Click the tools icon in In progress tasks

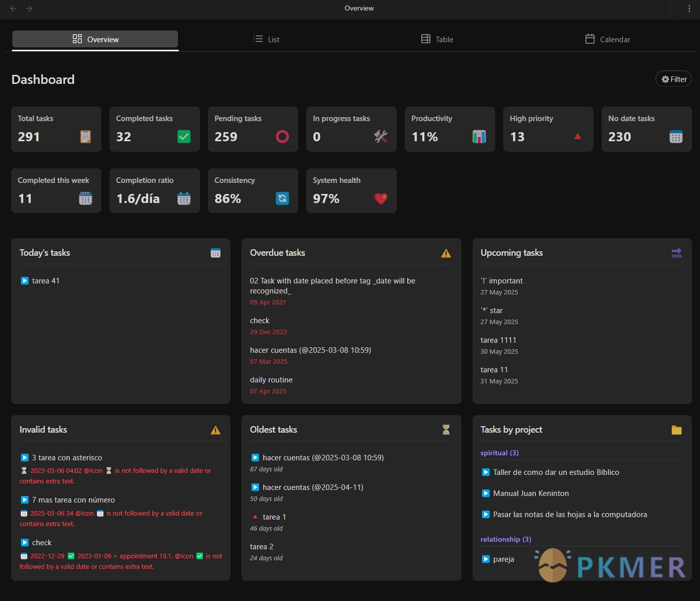(x=381, y=137)
